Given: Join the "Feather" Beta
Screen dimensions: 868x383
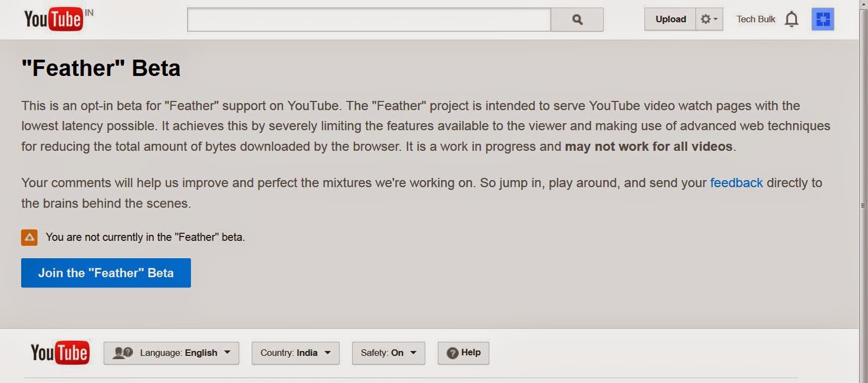Looking at the screenshot, I should 106,273.
